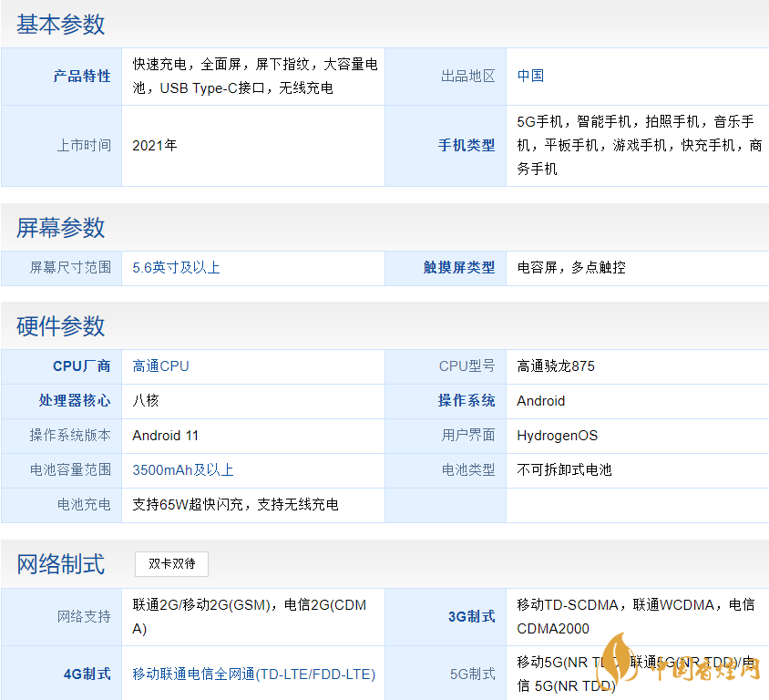Image resolution: width=769 pixels, height=700 pixels.
Task: Open the 3500mAh及以上 battery capacity link
Action: tap(183, 469)
